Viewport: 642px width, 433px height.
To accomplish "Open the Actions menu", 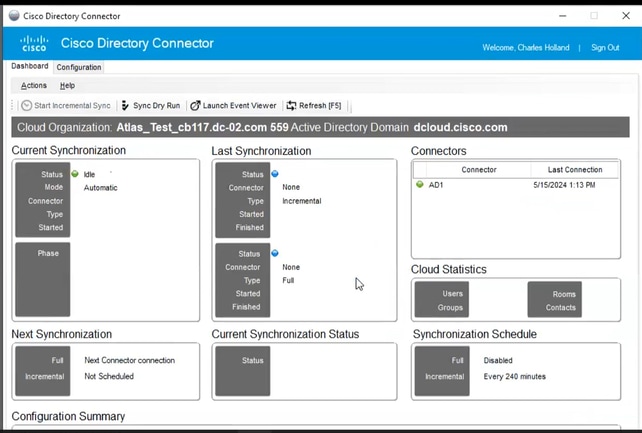I will pyautogui.click(x=34, y=85).
